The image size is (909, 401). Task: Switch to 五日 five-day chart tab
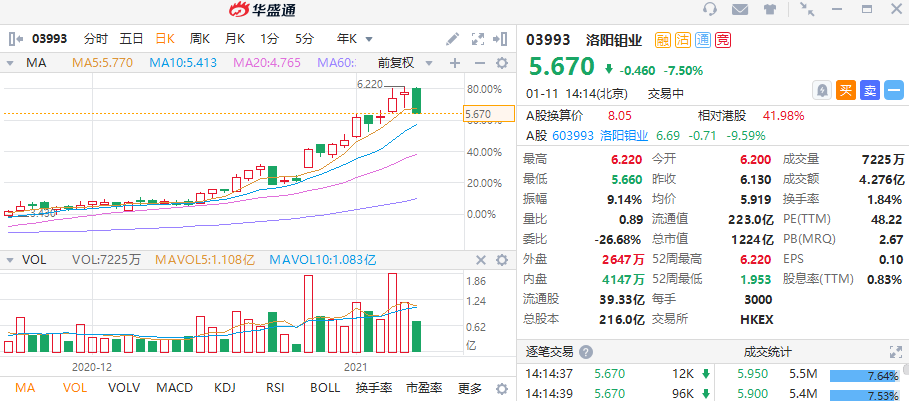click(x=132, y=39)
